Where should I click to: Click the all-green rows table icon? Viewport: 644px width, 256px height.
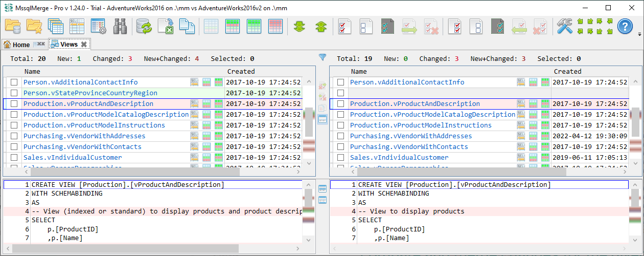[255, 26]
